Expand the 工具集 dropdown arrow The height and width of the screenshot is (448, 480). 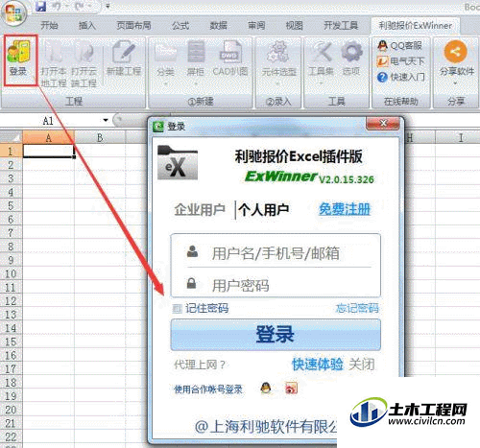point(321,84)
